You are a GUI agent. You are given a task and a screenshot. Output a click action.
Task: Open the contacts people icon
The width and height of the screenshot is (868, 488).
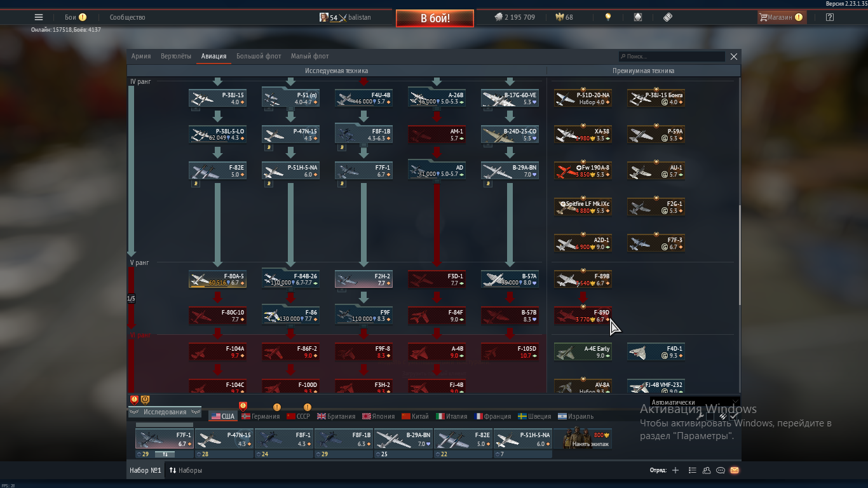pos(707,470)
